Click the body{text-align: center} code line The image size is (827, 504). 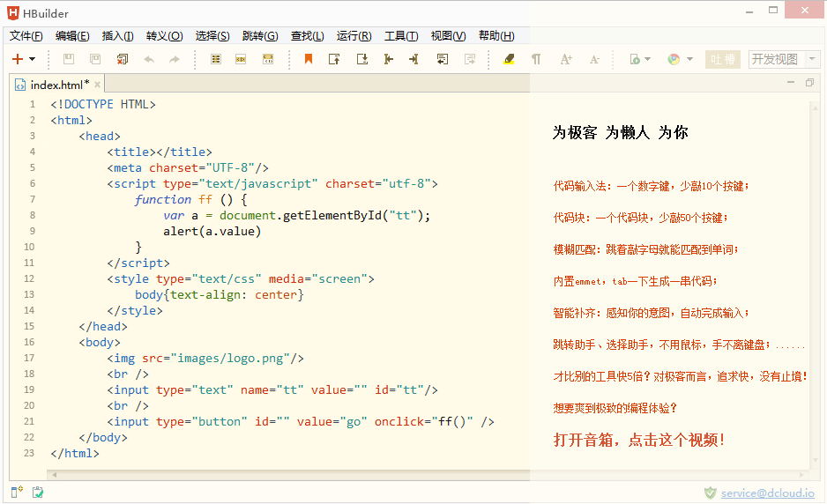pyautogui.click(x=220, y=294)
